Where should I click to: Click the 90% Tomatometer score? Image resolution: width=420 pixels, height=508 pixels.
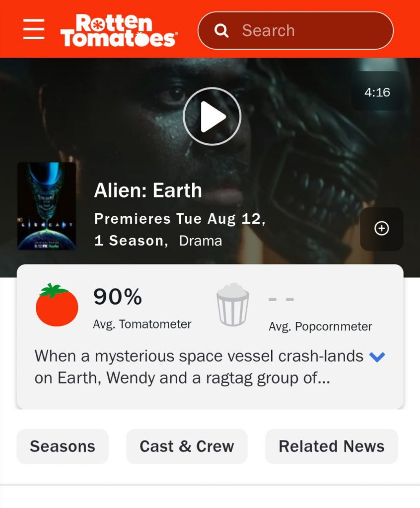[118, 297]
